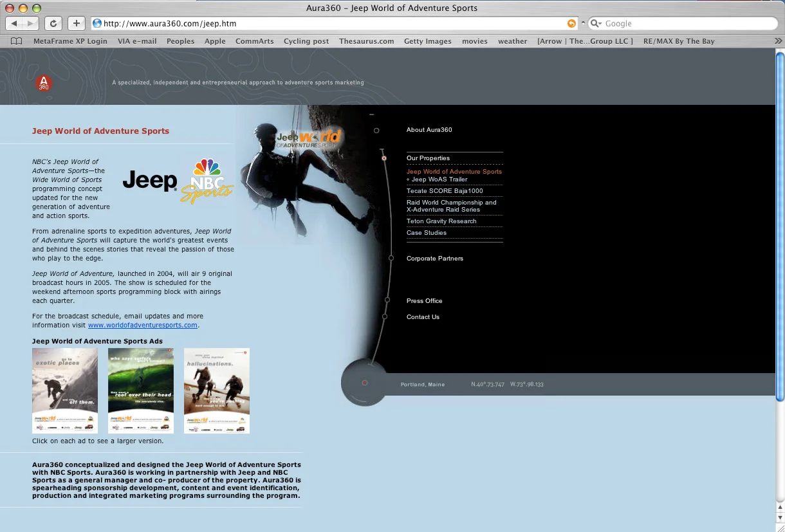Open Google search magnifier dropdown
Screen dimensions: 785x532
pos(595,24)
